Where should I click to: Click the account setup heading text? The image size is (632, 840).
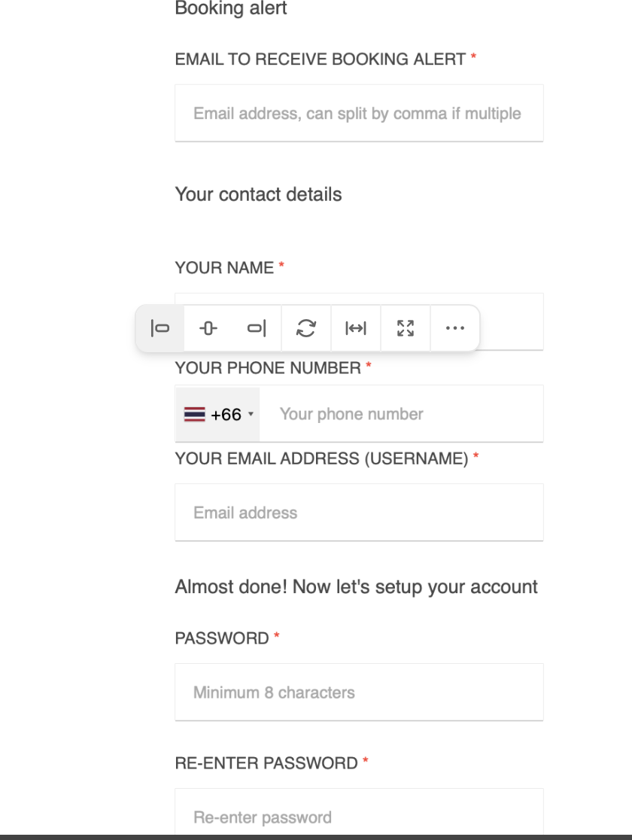point(356,587)
